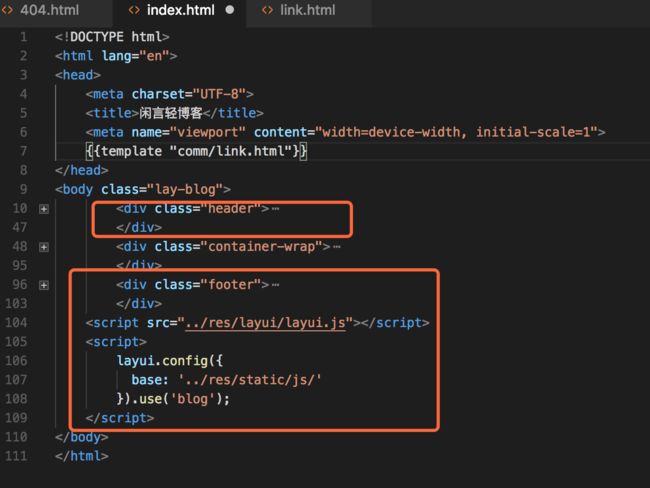The height and width of the screenshot is (488, 650).
Task: Expand folded container-wrap div at line 48
Action: (x=44, y=247)
